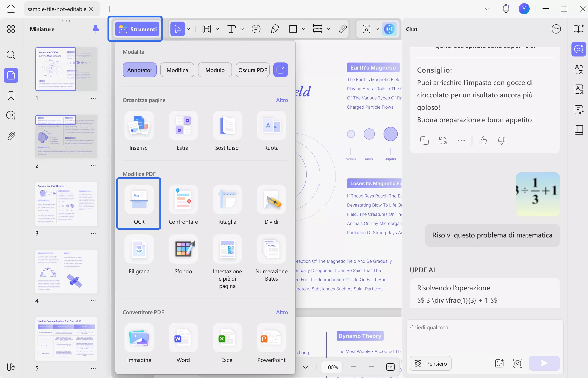588x378 pixels.
Task: Click the Ruota pages icon
Action: tap(271, 125)
